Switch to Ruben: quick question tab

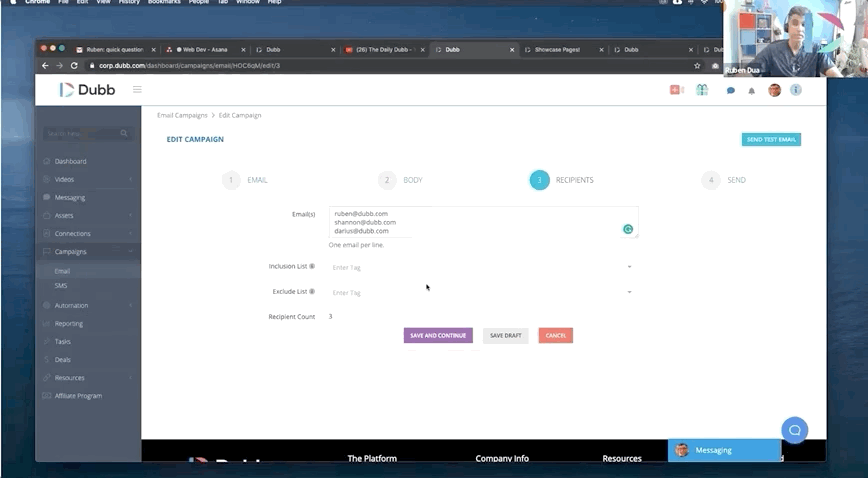115,50
